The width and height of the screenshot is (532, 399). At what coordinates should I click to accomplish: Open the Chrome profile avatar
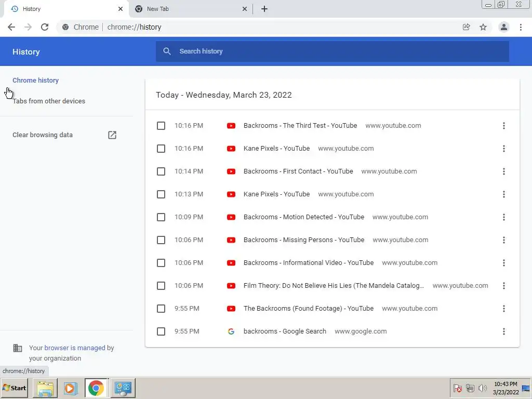click(x=504, y=27)
